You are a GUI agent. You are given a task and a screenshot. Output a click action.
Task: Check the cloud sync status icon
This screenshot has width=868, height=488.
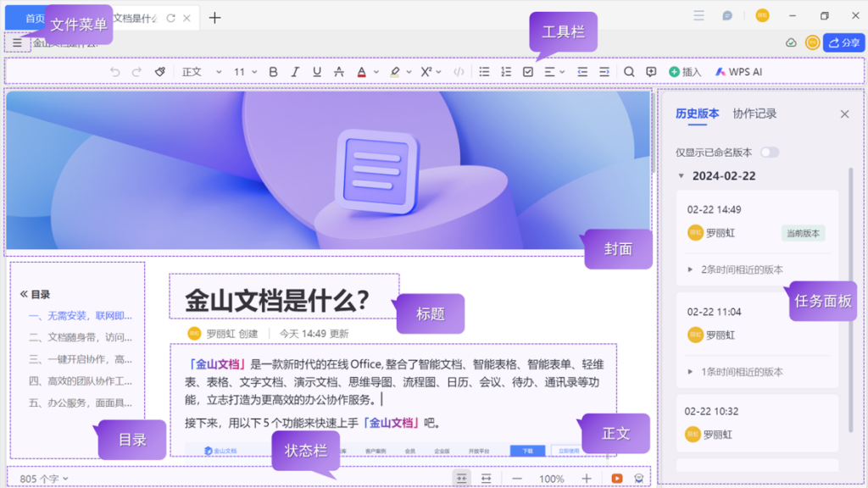[x=791, y=42]
